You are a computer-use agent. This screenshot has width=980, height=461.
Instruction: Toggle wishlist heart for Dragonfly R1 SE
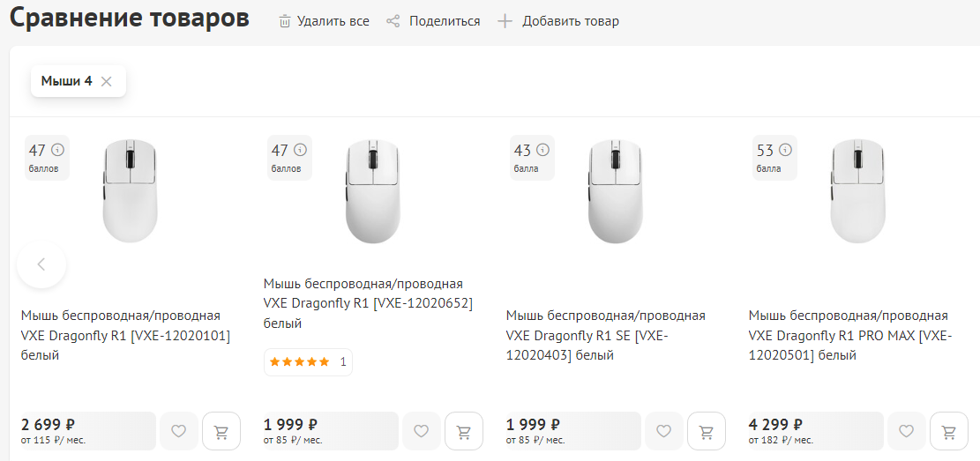pyautogui.click(x=664, y=431)
